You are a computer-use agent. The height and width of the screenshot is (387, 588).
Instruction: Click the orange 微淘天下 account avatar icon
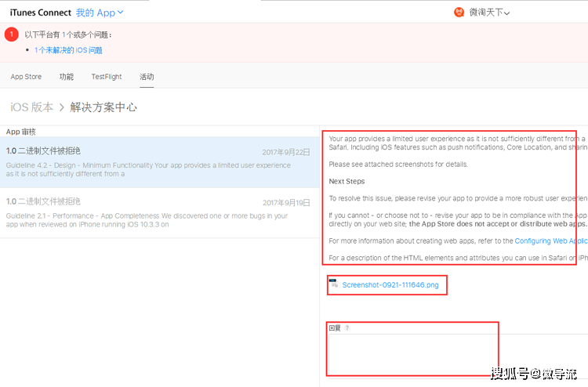459,13
